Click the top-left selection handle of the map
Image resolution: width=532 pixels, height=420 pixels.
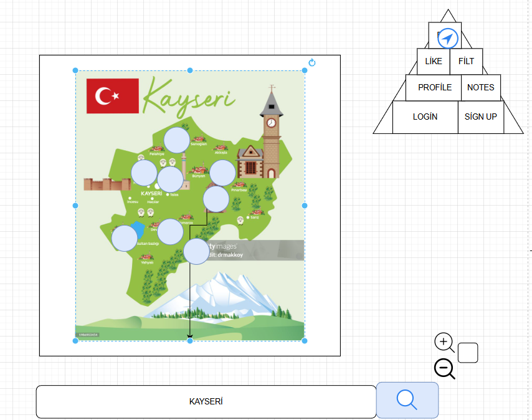[75, 70]
